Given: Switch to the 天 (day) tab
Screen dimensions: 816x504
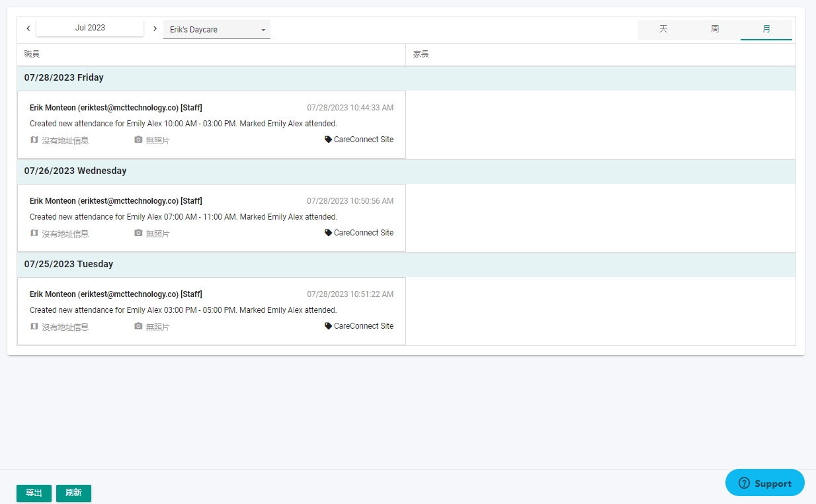Looking at the screenshot, I should coord(663,29).
